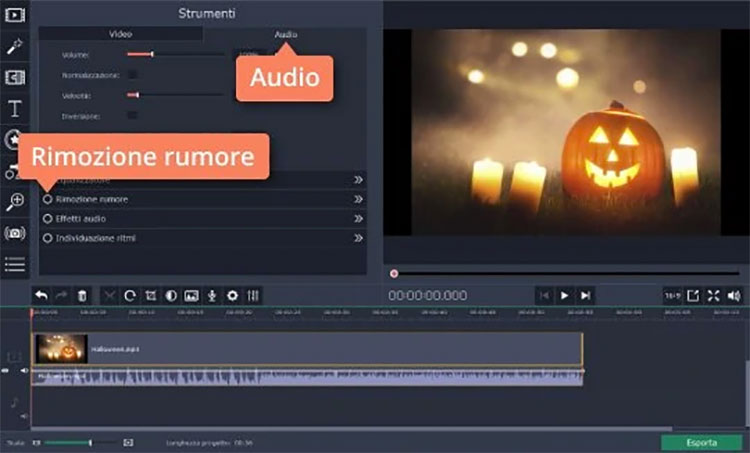Open the picture overlay wizard icon
Image resolution: width=750 pixels, height=453 pixels.
191,296
